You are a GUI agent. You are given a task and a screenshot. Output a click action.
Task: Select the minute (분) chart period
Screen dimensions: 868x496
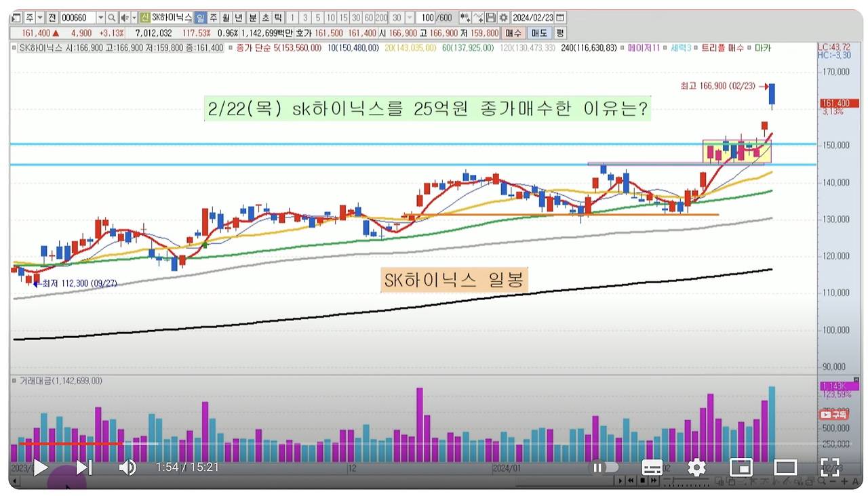pyautogui.click(x=252, y=18)
